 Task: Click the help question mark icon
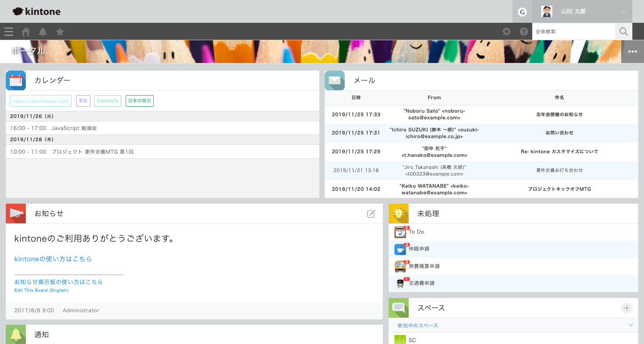pyautogui.click(x=524, y=32)
